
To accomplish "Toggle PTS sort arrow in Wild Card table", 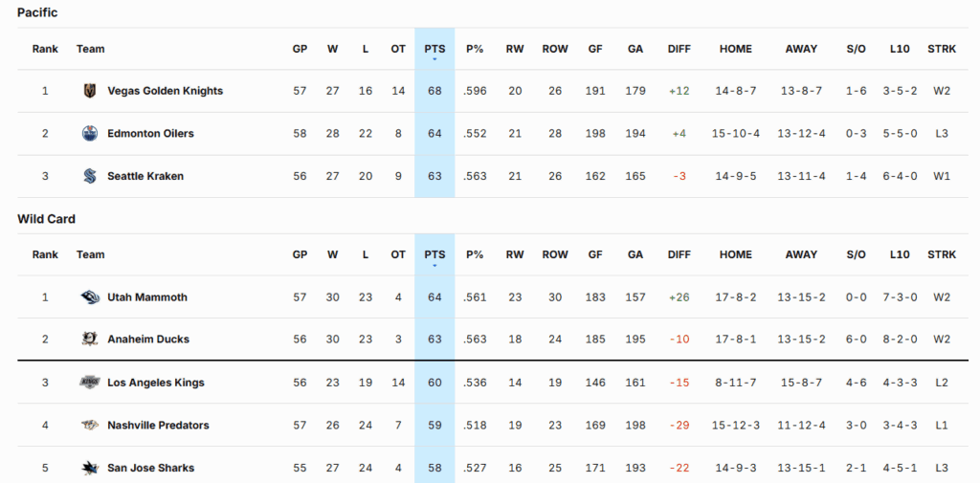I will click(x=434, y=265).
